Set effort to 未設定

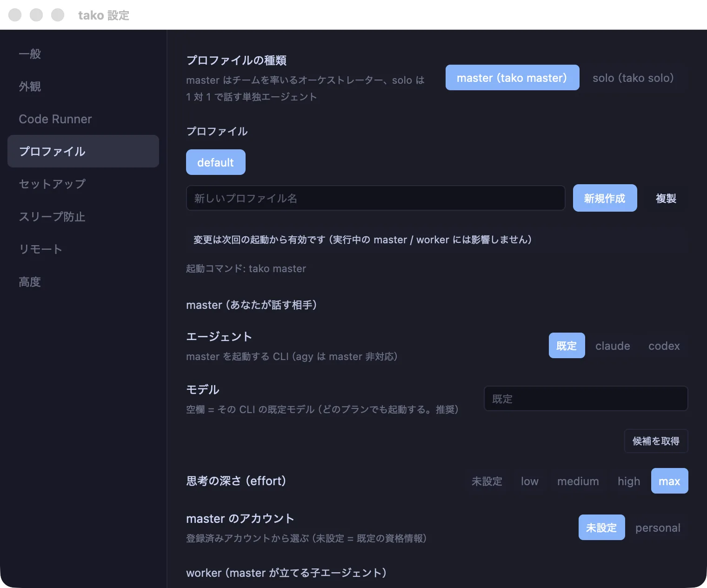click(487, 481)
